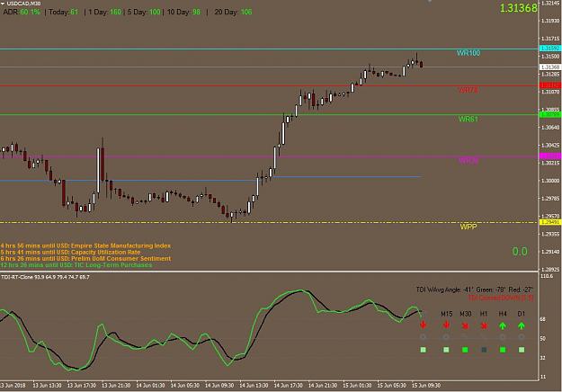The width and height of the screenshot is (562, 392).
Task: Click the light green square left of the M15 column
Action: 424,350
